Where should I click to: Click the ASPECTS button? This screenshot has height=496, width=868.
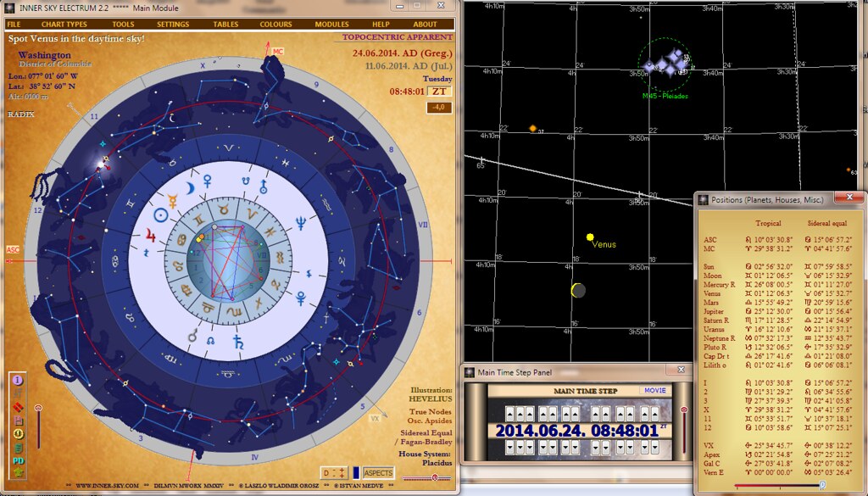tap(379, 473)
